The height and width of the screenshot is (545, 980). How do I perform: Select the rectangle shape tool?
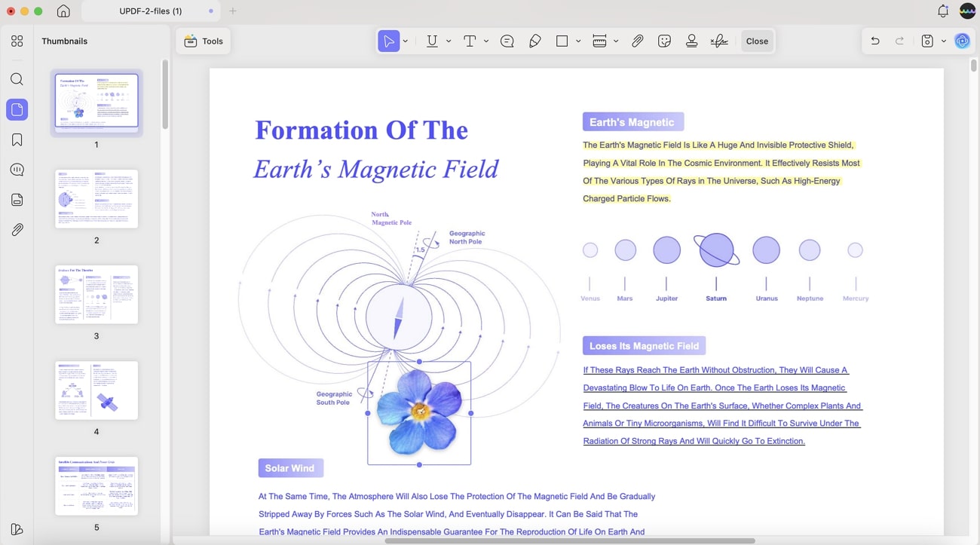click(562, 41)
